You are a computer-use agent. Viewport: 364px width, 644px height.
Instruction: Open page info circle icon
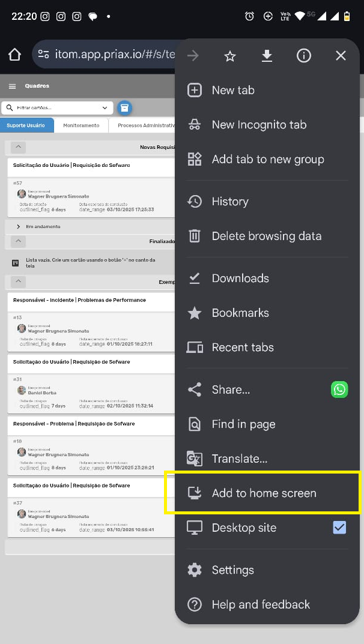[x=304, y=56]
